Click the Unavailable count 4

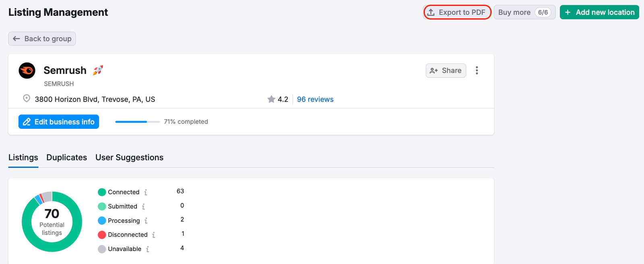[182, 248]
